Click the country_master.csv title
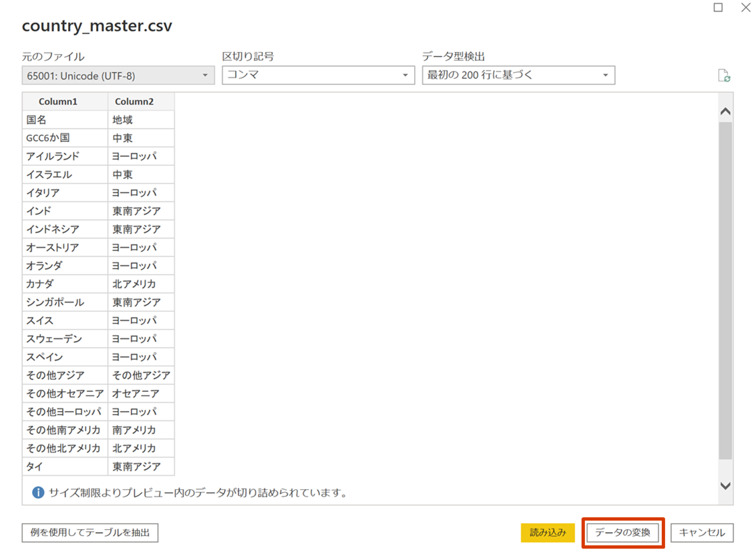The image size is (756, 552). click(x=97, y=25)
